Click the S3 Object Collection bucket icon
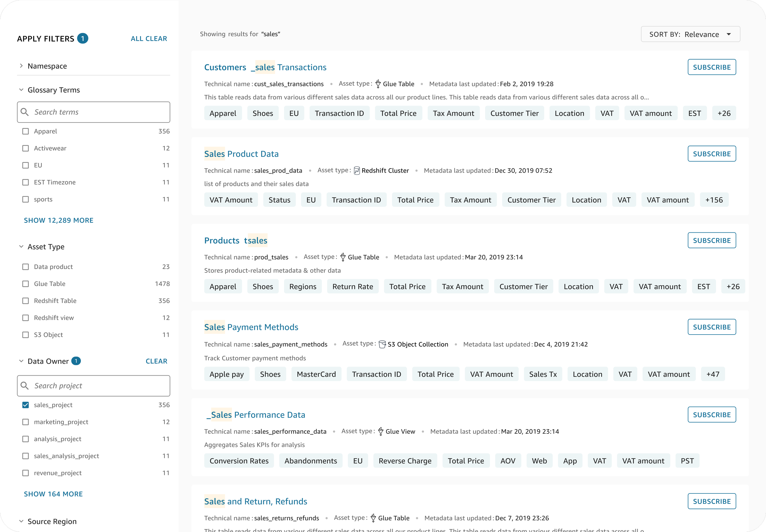The height and width of the screenshot is (532, 766). 382,344
